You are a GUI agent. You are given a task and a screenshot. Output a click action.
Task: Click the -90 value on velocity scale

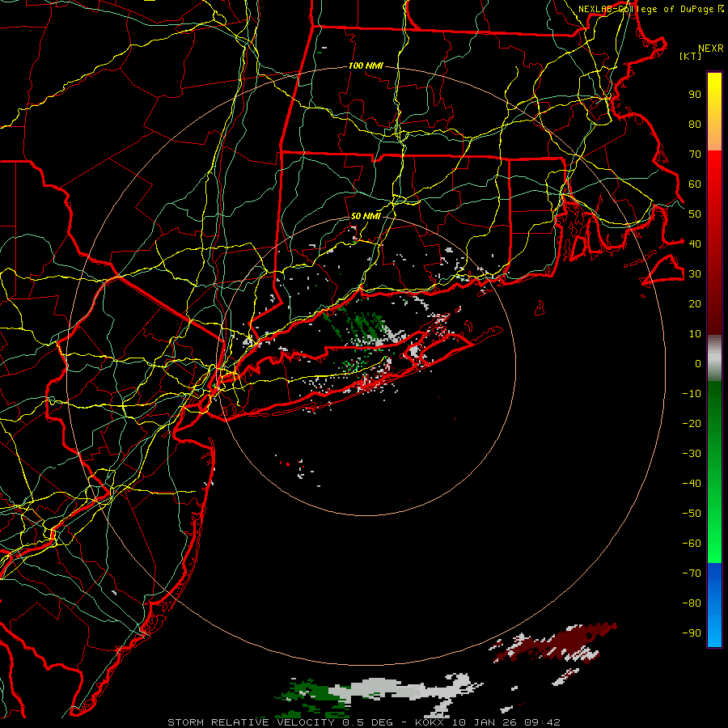point(692,633)
